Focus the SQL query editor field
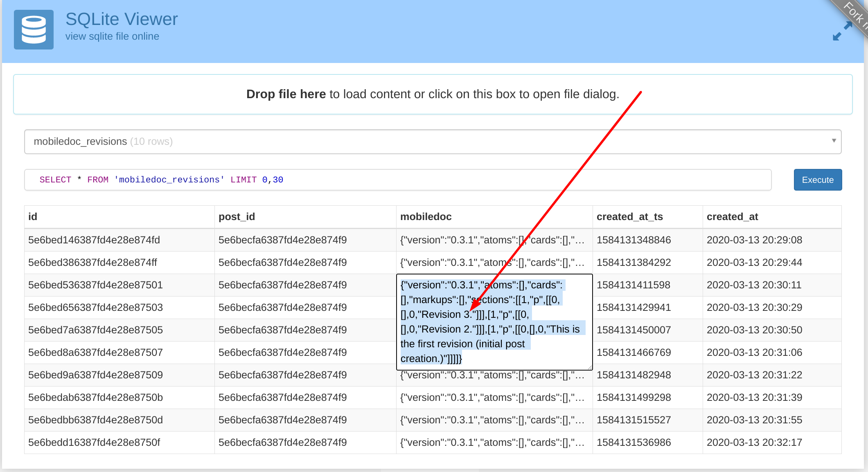This screenshot has width=868, height=472. click(398, 180)
